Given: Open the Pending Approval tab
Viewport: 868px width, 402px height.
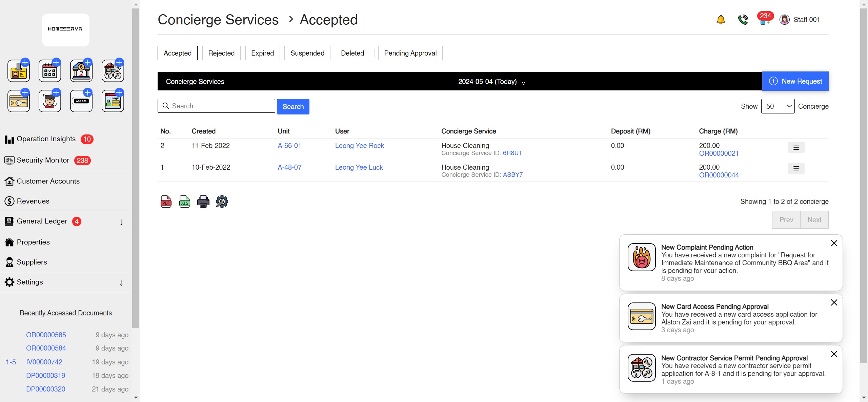Looking at the screenshot, I should pos(410,53).
